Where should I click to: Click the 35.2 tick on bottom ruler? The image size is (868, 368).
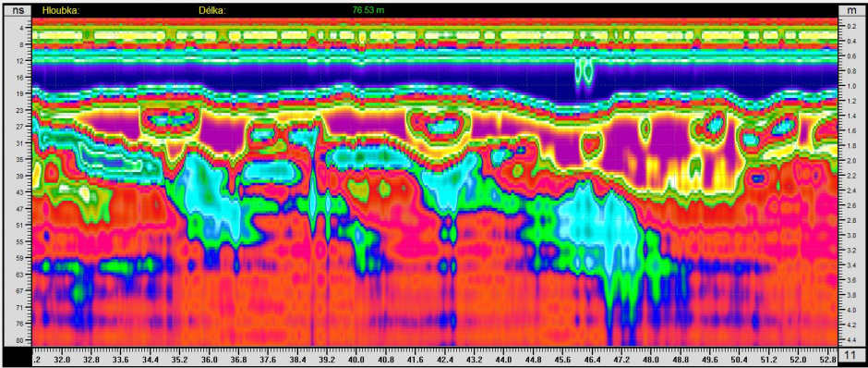[180, 359]
